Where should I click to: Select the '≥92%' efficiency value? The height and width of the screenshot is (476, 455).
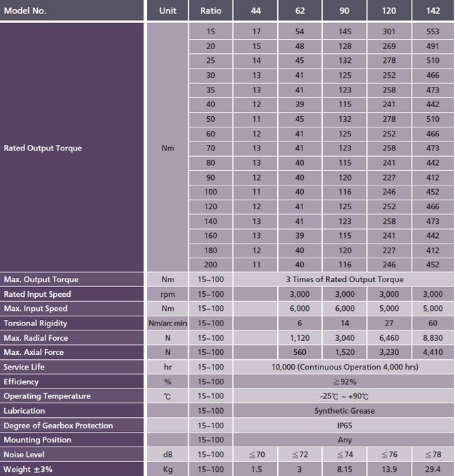(x=344, y=381)
